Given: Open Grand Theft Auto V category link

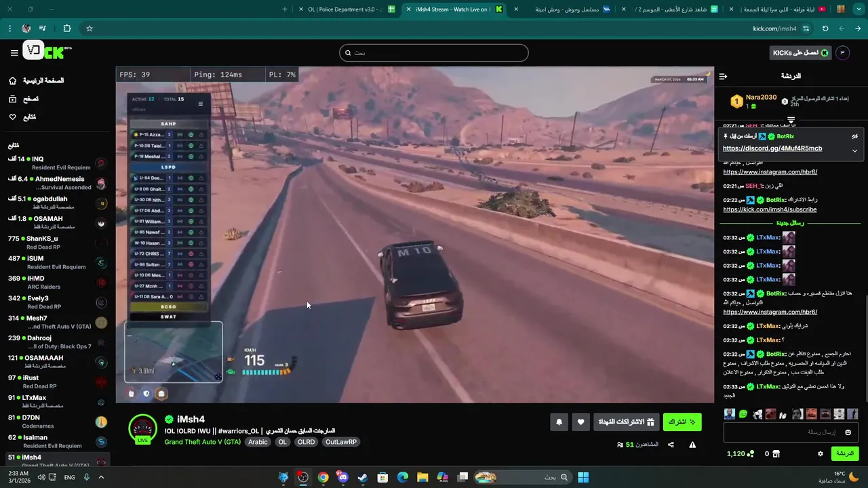Looking at the screenshot, I should click(202, 442).
